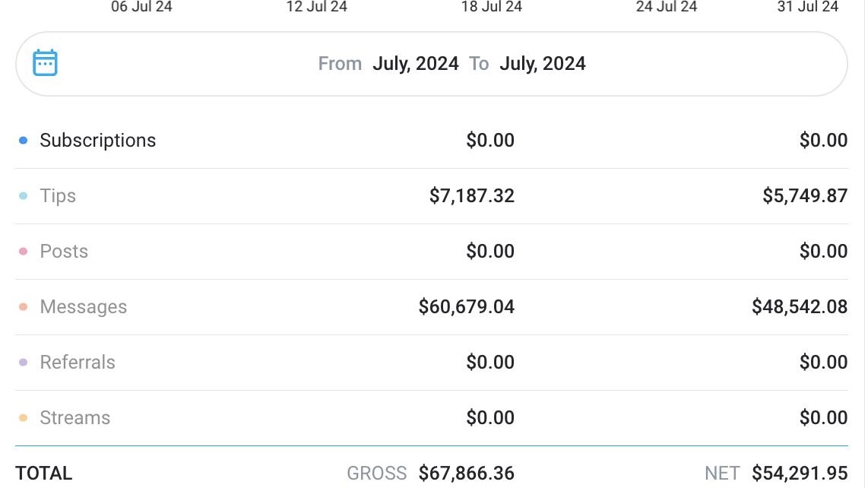Click the total gross value $67,866.36
This screenshot has height=488, width=868.
pyautogui.click(x=467, y=474)
